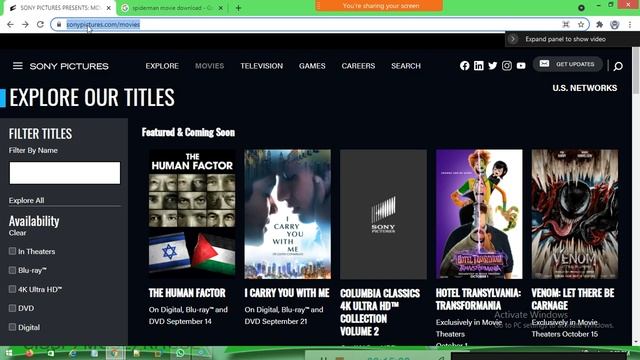
Task: Open The Human Factor title link
Action: (187, 293)
